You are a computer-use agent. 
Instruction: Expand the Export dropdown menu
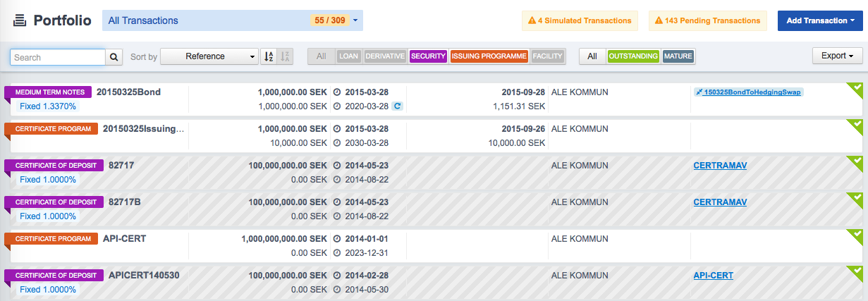pyautogui.click(x=837, y=56)
